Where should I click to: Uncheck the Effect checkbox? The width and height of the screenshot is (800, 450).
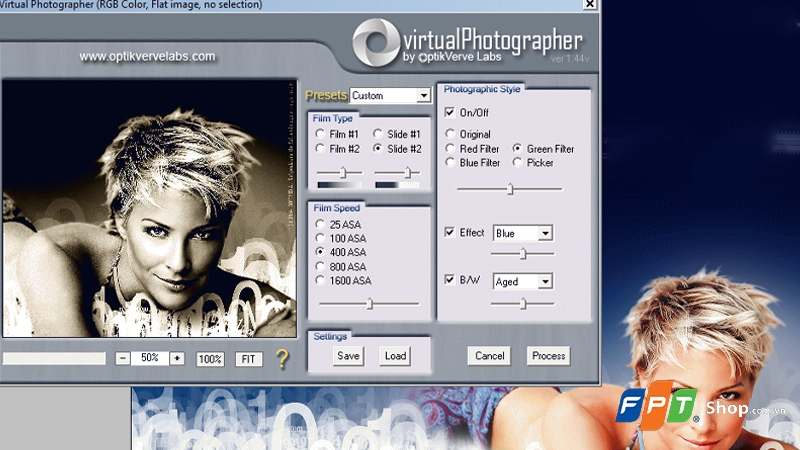(x=449, y=232)
